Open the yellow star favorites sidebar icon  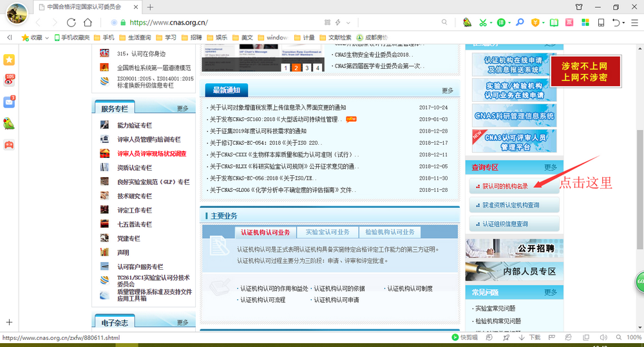(x=9, y=60)
